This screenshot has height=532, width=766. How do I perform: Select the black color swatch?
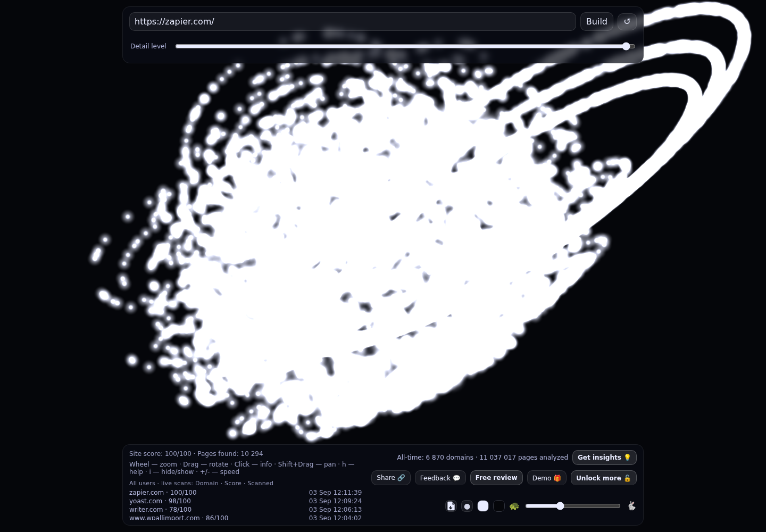pyautogui.click(x=499, y=506)
